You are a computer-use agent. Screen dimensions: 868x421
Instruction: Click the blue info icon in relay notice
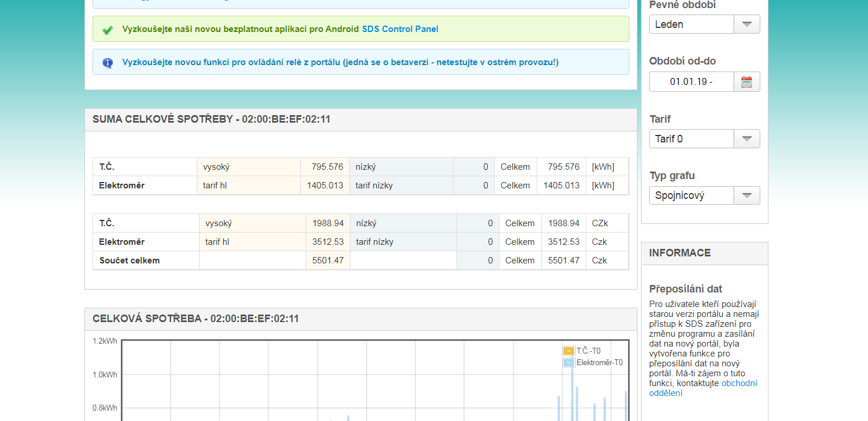tap(108, 63)
